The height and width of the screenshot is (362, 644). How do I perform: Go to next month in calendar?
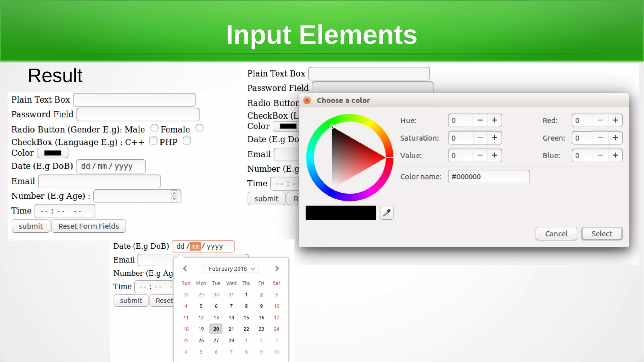(277, 269)
